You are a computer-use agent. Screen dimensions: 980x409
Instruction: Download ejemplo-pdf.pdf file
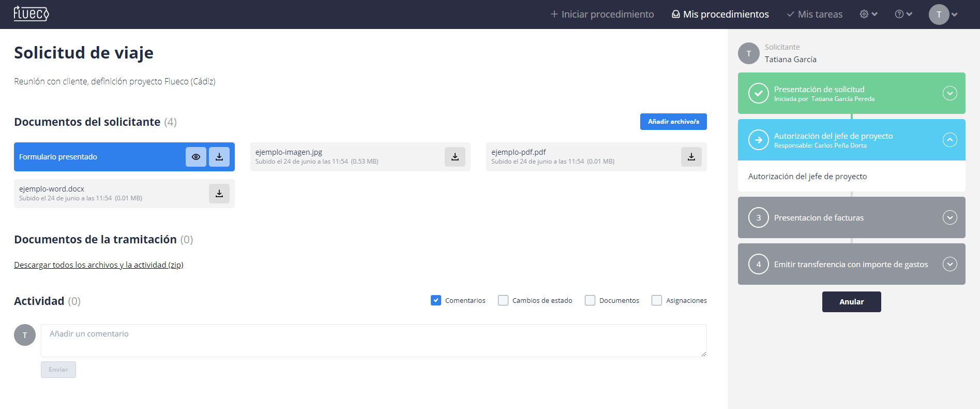[691, 157]
